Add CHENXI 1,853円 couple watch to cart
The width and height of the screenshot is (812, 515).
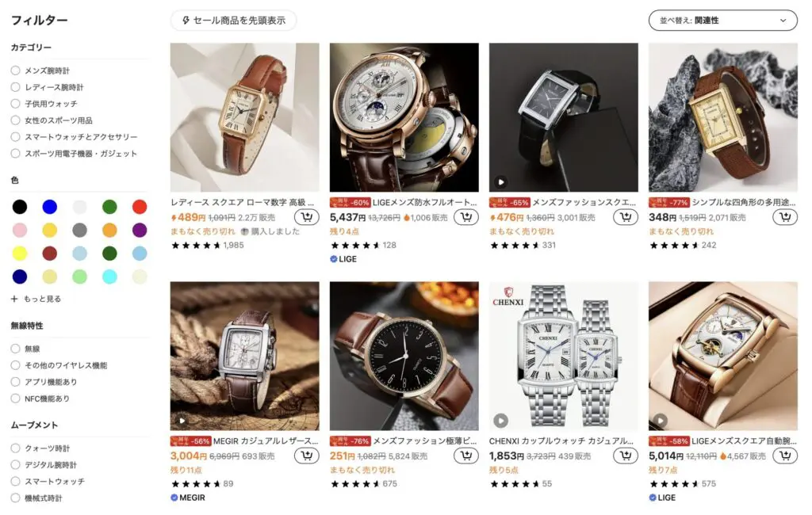point(625,456)
